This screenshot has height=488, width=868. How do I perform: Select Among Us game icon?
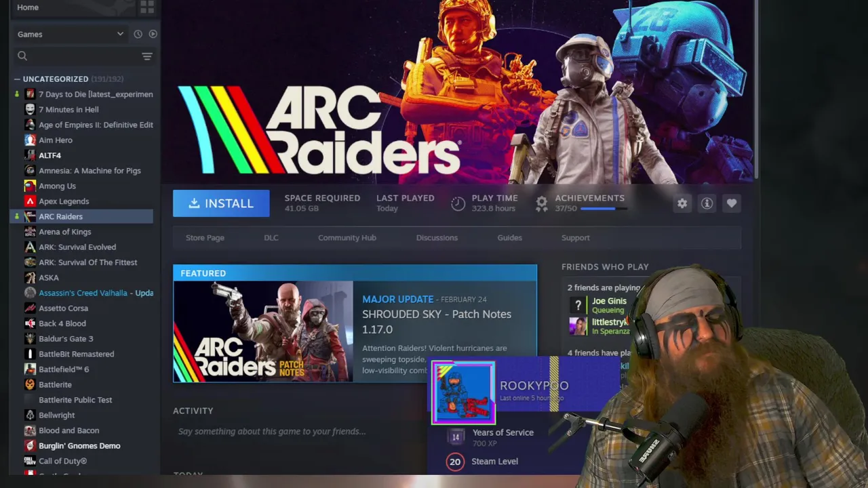pos(30,186)
